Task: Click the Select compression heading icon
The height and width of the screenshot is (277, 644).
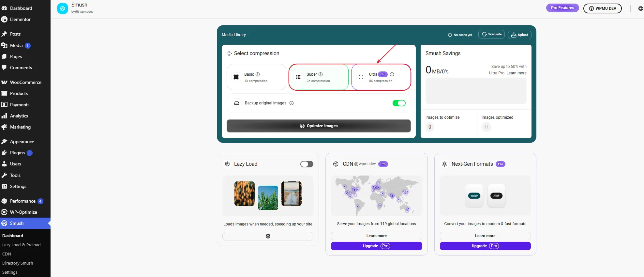Action: (x=229, y=54)
